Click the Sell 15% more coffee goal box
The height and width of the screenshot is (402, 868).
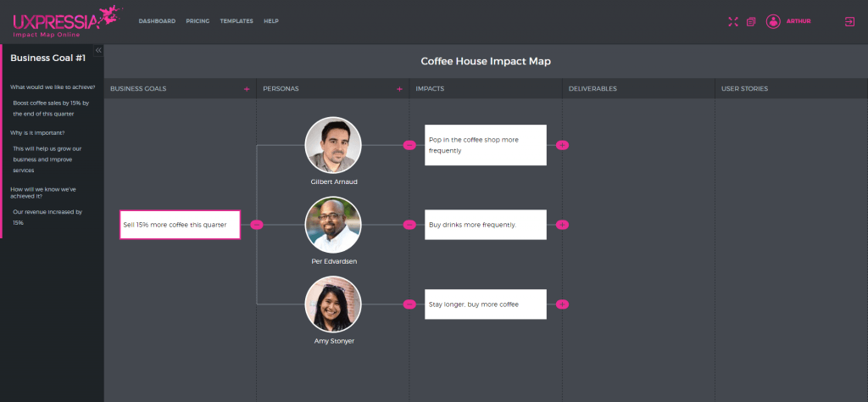point(180,225)
